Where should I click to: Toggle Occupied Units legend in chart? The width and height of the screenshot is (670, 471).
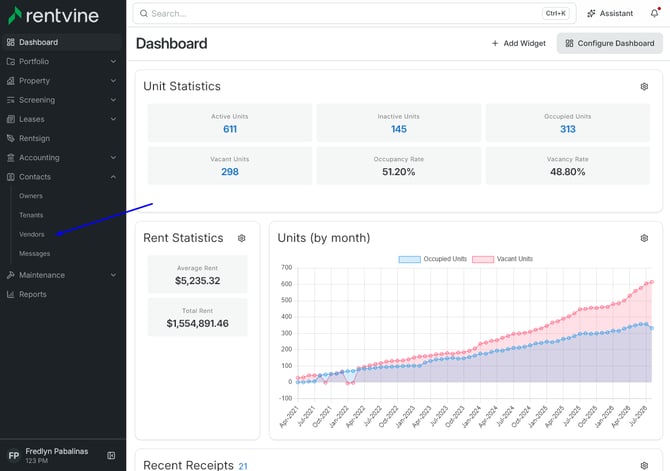tap(432, 259)
